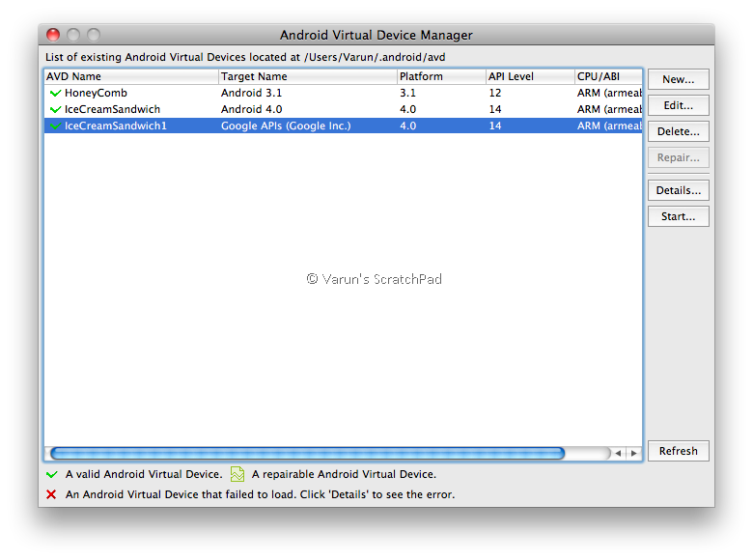Select the IceCreamSandwich1 AVD name cell

pos(116,126)
